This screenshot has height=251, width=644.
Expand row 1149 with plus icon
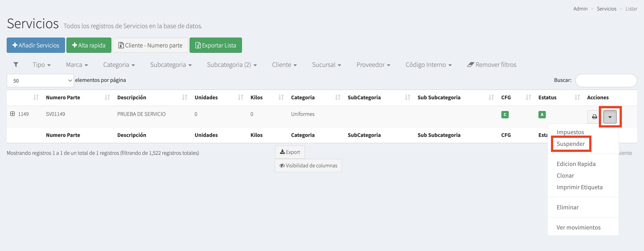click(12, 114)
